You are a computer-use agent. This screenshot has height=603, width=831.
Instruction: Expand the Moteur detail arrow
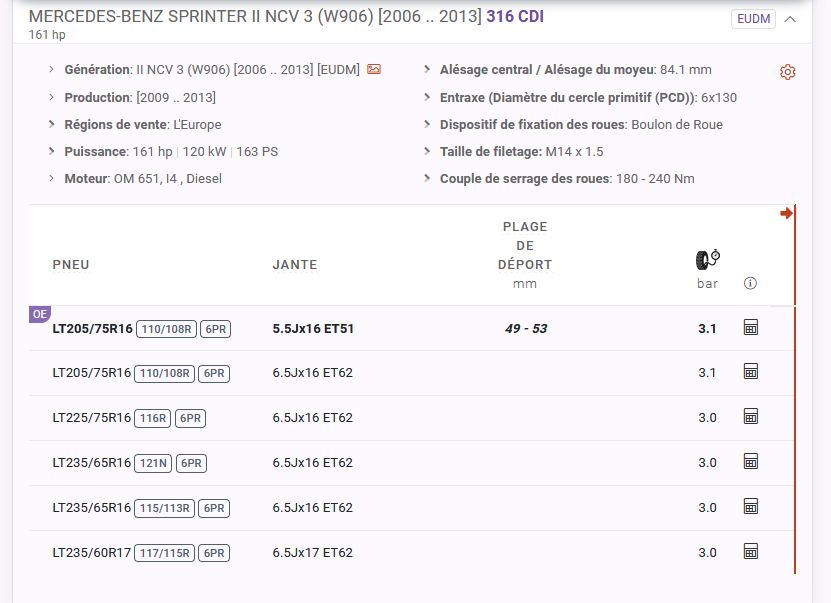pos(52,178)
